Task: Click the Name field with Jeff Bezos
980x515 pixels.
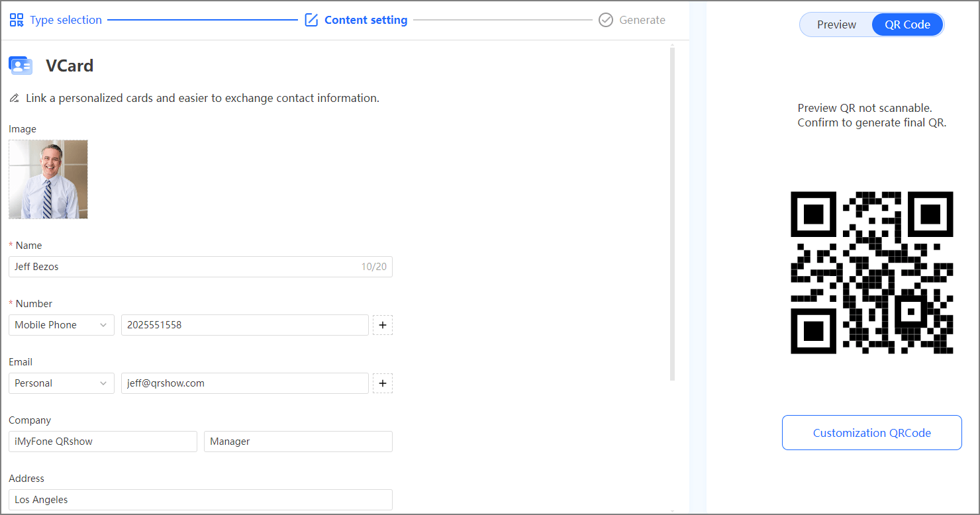Action: point(201,267)
